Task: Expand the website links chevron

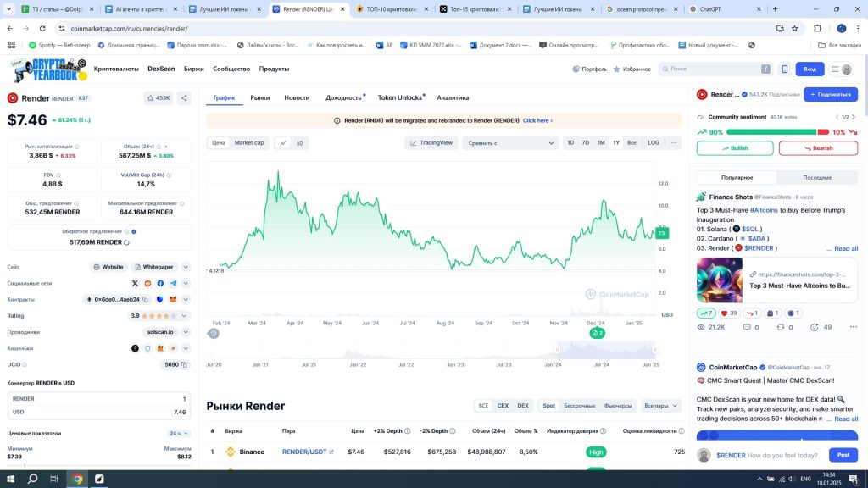Action: pyautogui.click(x=186, y=267)
